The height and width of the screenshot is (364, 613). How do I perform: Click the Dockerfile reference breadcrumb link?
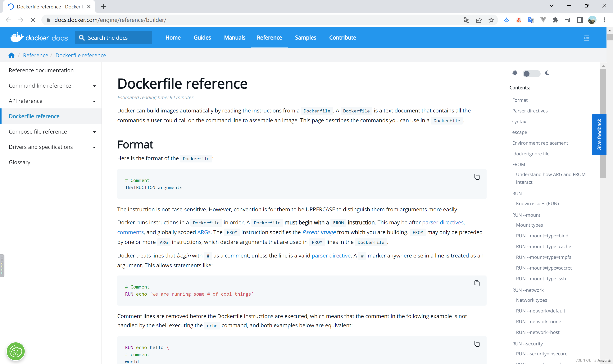pos(81,55)
